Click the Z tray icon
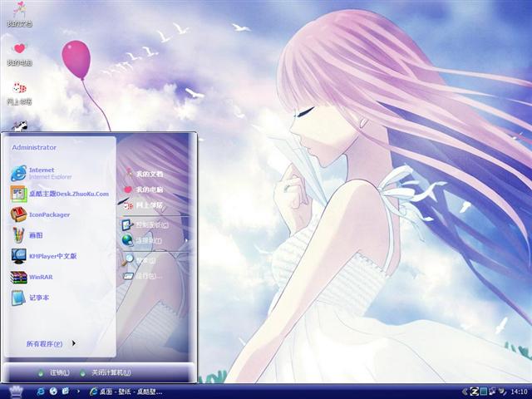The height and width of the screenshot is (399, 532). tap(475, 392)
